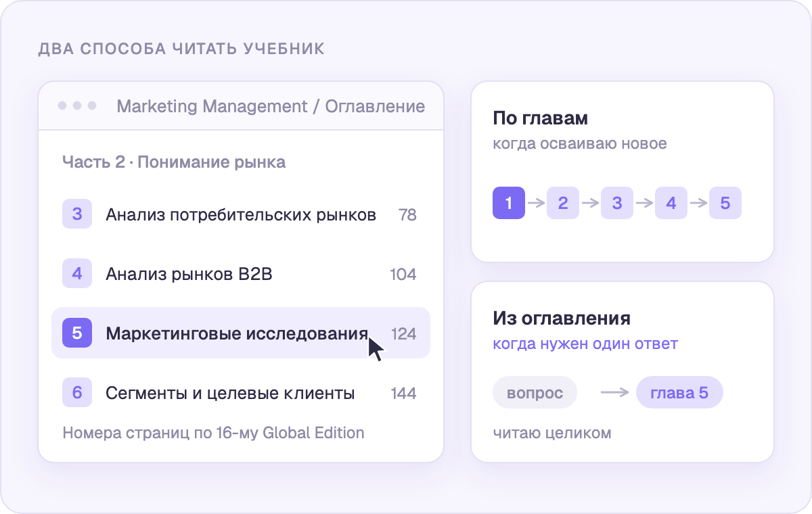
Task: Click highlighted chapter badge 5 in contents
Action: [77, 333]
